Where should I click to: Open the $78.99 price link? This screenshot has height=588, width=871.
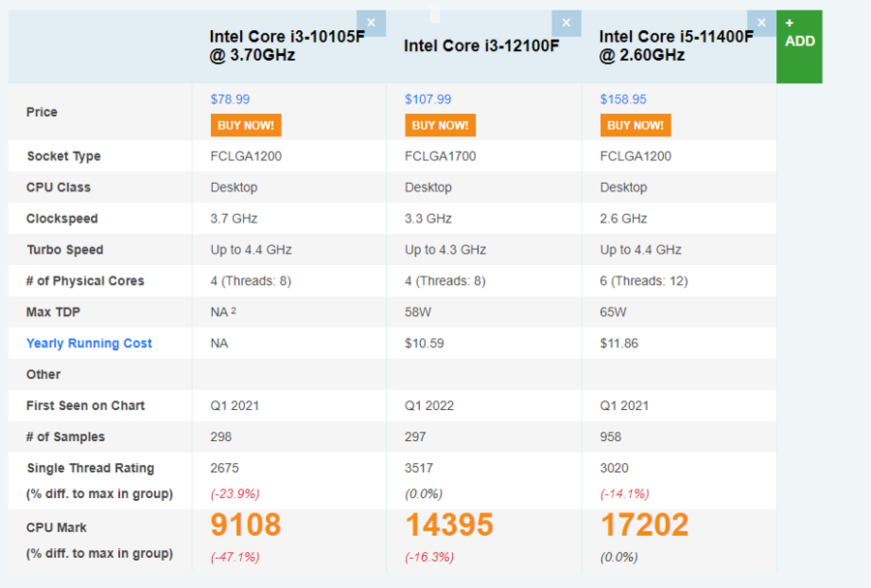click(230, 100)
